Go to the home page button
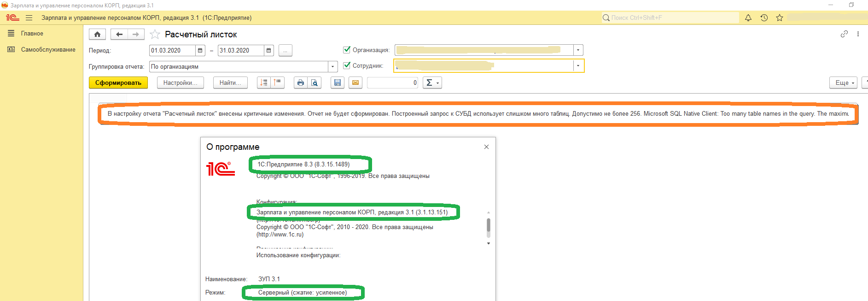 click(97, 34)
